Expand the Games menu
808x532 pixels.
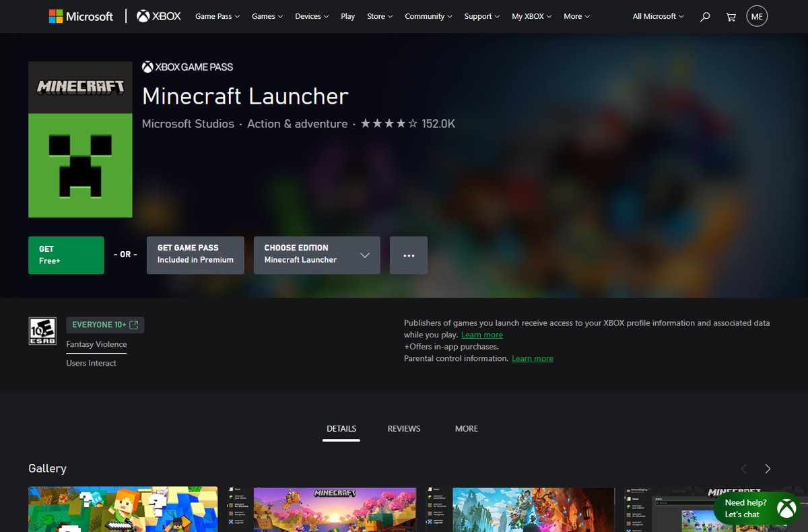[267, 16]
